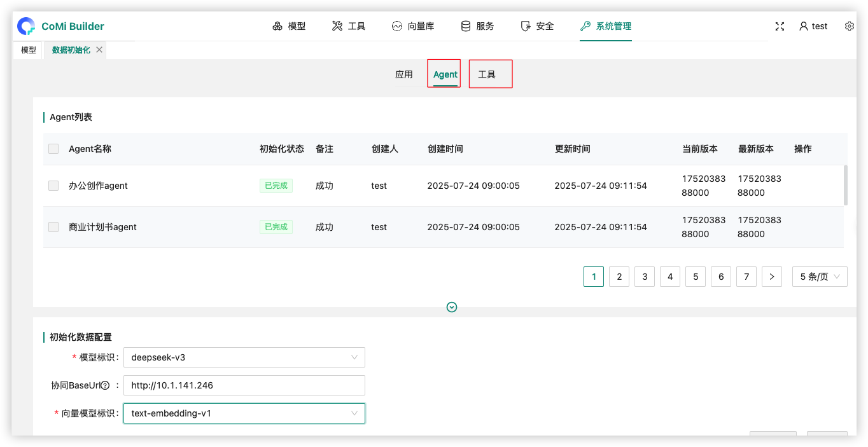
Task: Expand the 向量模型标识 text-embedding-v1 dropdown
Action: [x=244, y=413]
